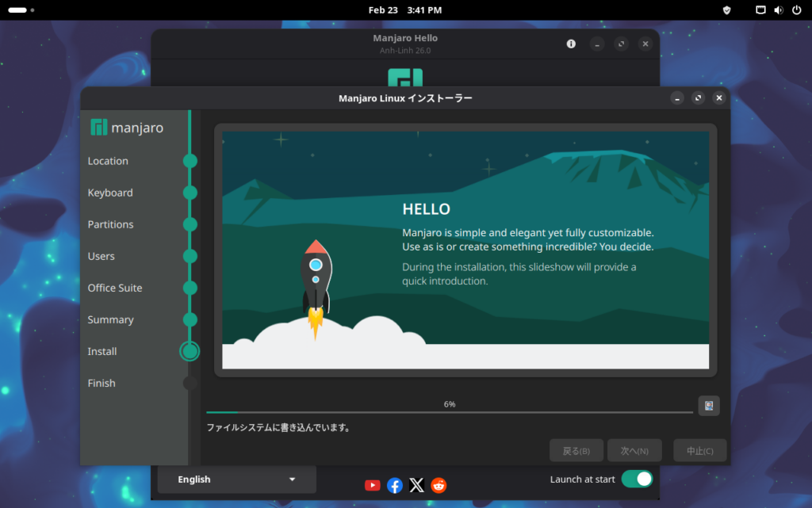
Task: Click the installation log icon beside progress bar
Action: pos(708,406)
